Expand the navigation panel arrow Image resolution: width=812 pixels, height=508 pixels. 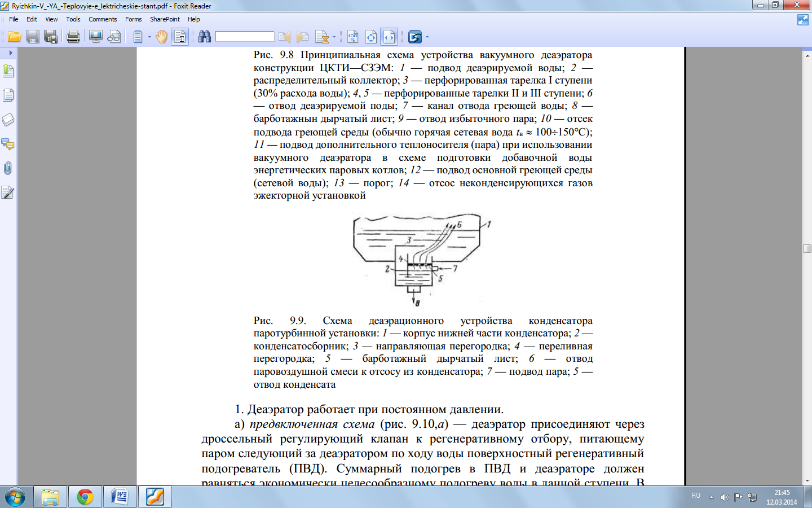(10, 52)
